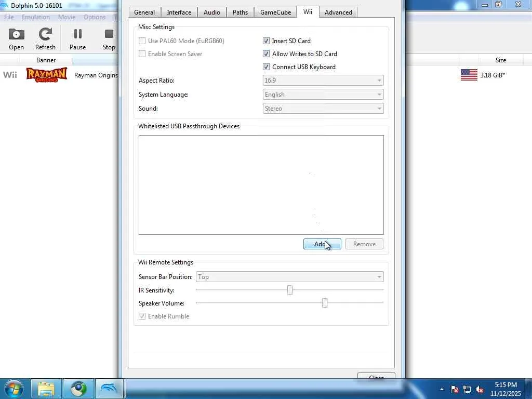Open the browser icon on the taskbar
Viewport: 532px width, 399px height.
[78, 389]
